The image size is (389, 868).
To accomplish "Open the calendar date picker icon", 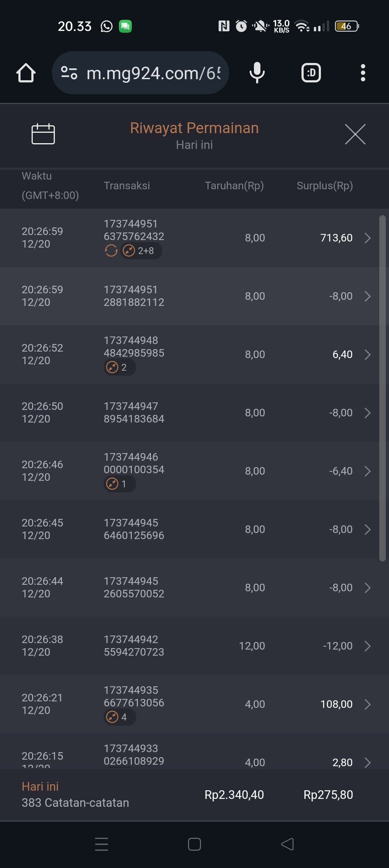I will [x=43, y=134].
